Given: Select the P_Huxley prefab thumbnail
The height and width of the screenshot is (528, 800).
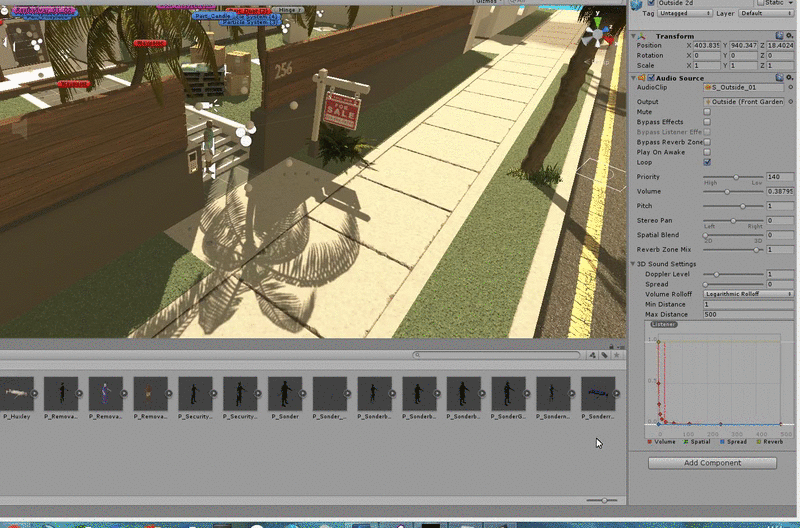Looking at the screenshot, I should click(17, 393).
